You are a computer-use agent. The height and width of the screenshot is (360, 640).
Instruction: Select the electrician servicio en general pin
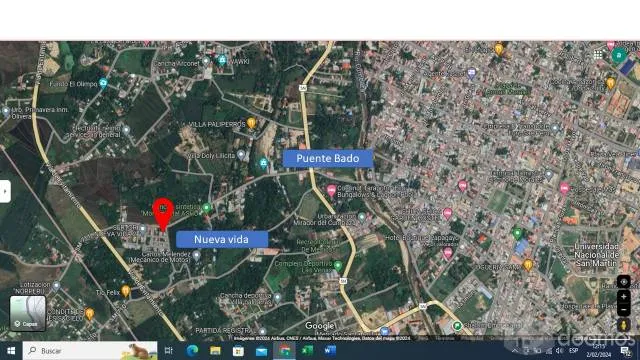pos(126,130)
